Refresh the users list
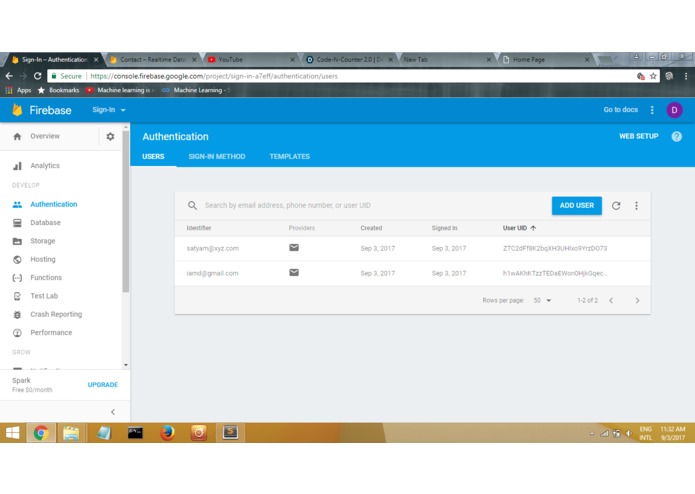 pyautogui.click(x=616, y=206)
